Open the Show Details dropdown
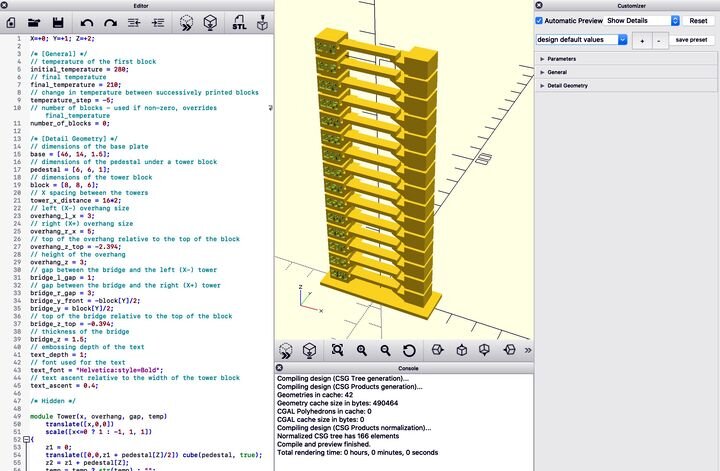This screenshot has width=720, height=471. pyautogui.click(x=643, y=20)
